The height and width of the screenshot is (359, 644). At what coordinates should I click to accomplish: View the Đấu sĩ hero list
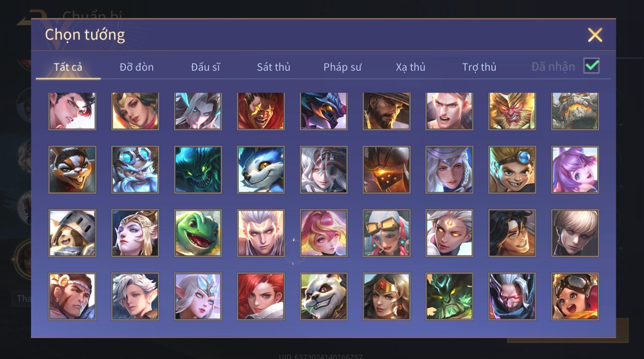205,67
